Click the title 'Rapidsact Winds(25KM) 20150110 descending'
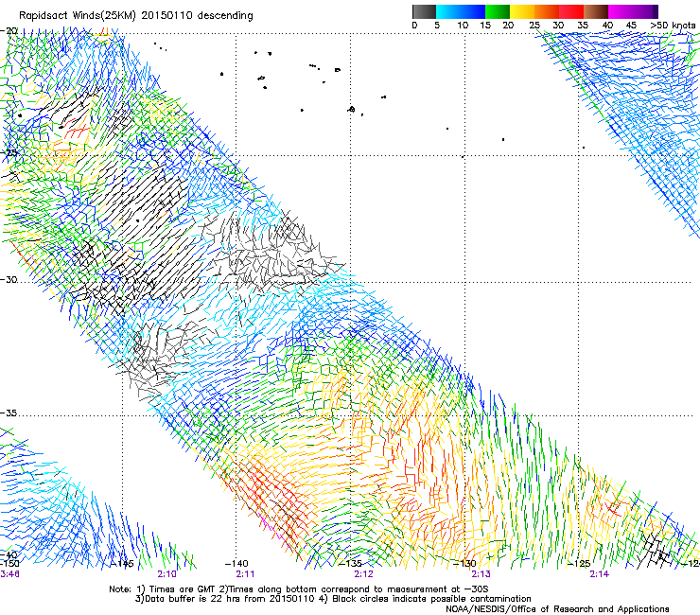The image size is (700, 615). pos(135,16)
